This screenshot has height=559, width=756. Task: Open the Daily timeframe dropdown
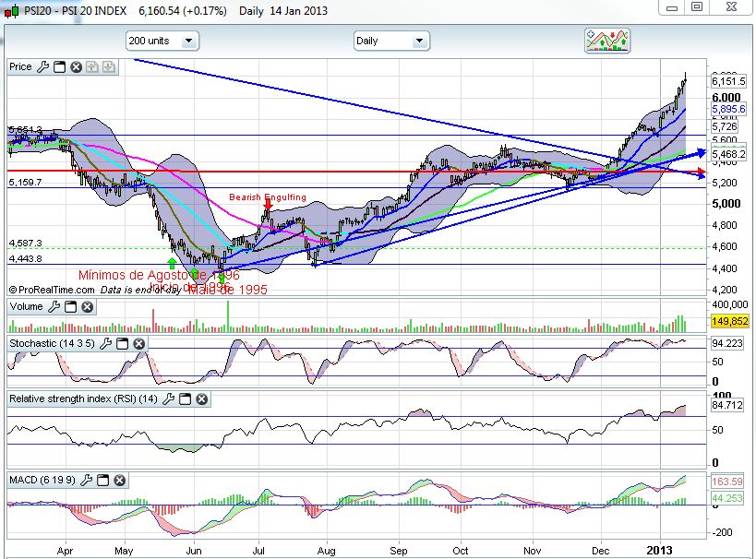click(x=391, y=41)
